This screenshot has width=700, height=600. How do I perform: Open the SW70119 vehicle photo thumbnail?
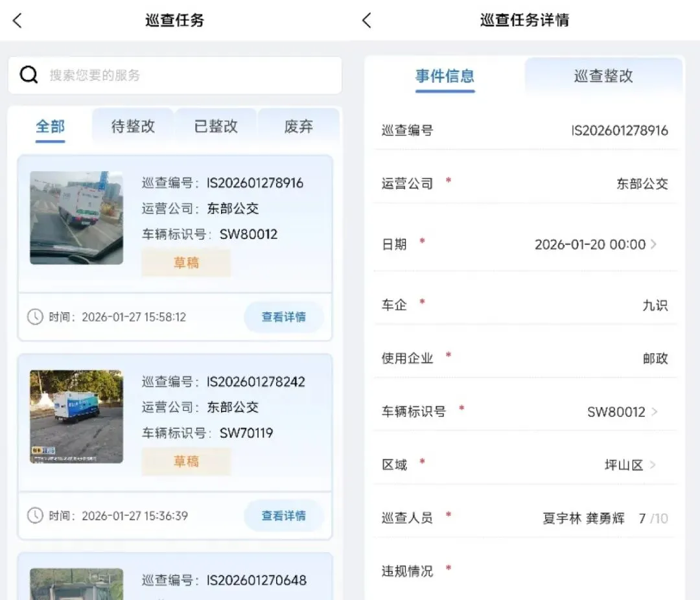click(x=76, y=417)
